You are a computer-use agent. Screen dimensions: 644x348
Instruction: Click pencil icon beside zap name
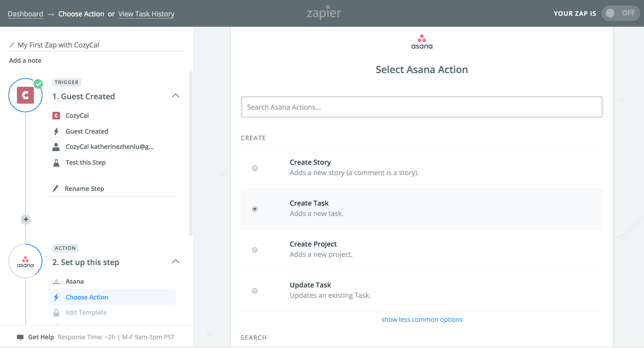click(12, 45)
